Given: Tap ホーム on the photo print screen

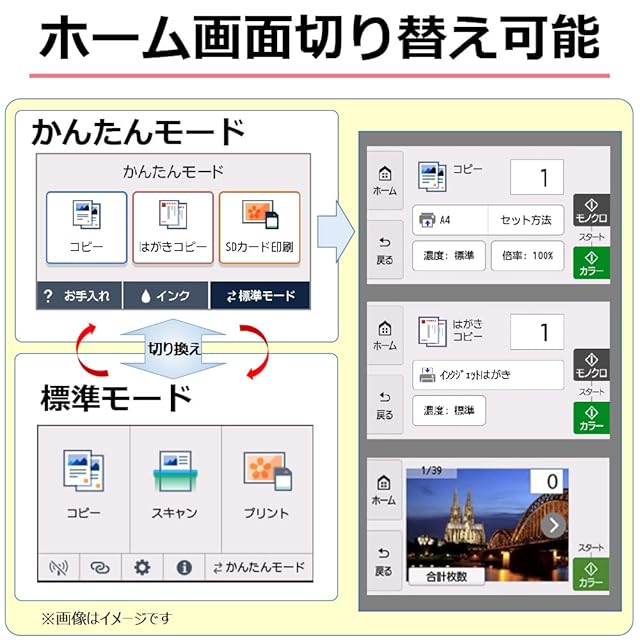Looking at the screenshot, I should (x=384, y=490).
